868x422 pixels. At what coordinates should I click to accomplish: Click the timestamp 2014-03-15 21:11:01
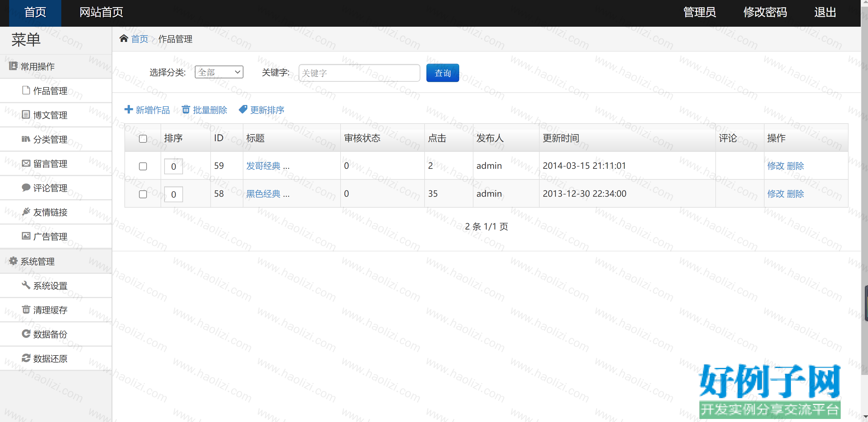pos(584,166)
